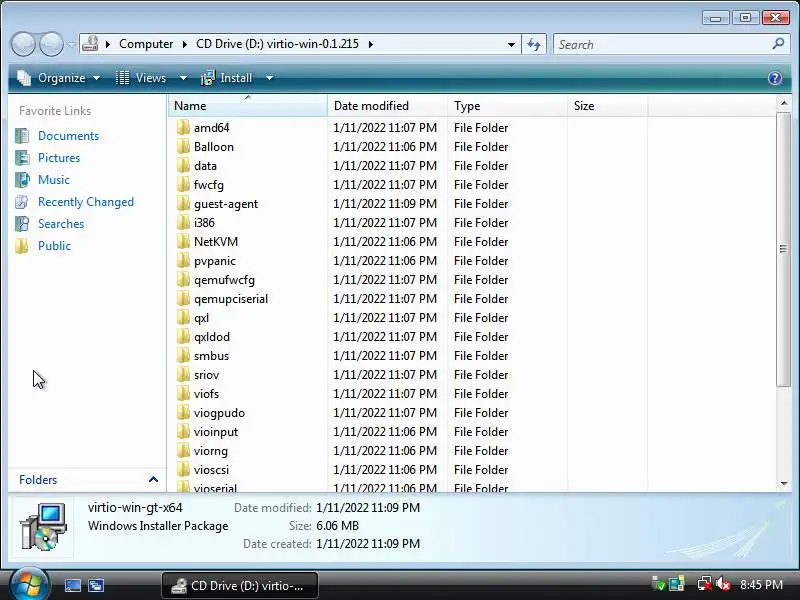Select the qemupciserial folder icon

(x=183, y=298)
